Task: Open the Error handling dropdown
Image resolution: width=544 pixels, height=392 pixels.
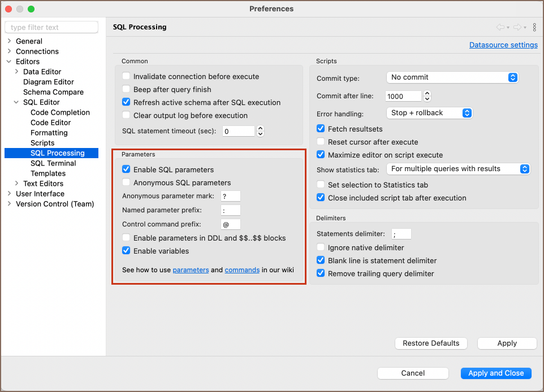Action: click(x=430, y=113)
